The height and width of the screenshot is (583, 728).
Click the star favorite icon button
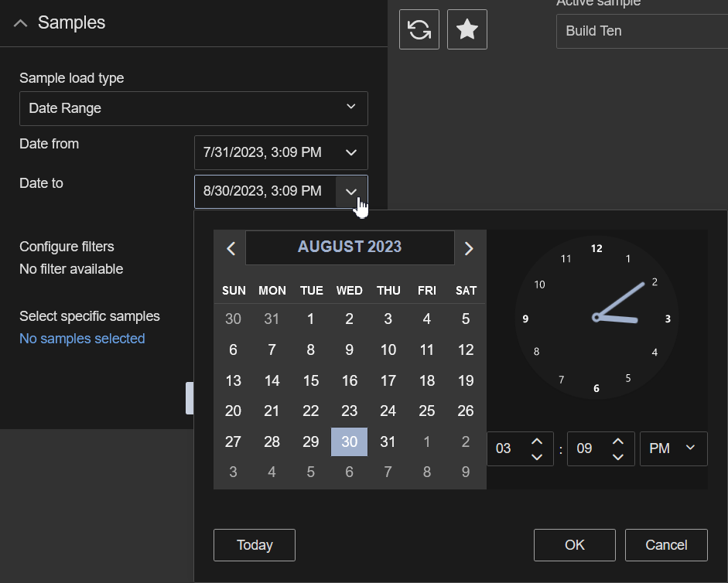pyautogui.click(x=467, y=29)
